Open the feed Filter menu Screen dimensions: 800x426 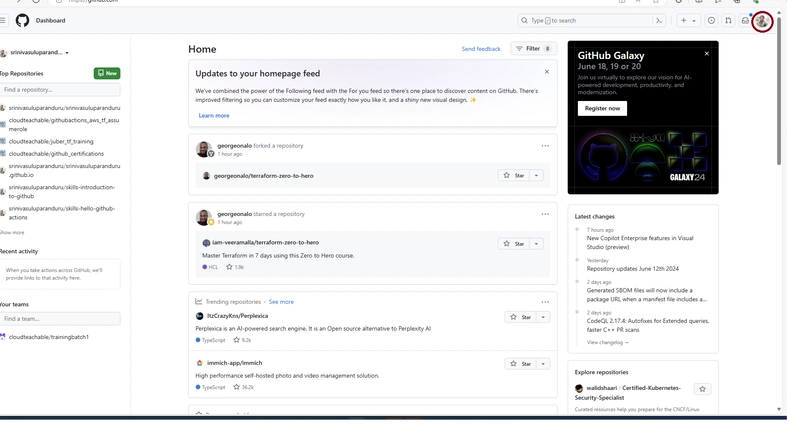coord(532,48)
